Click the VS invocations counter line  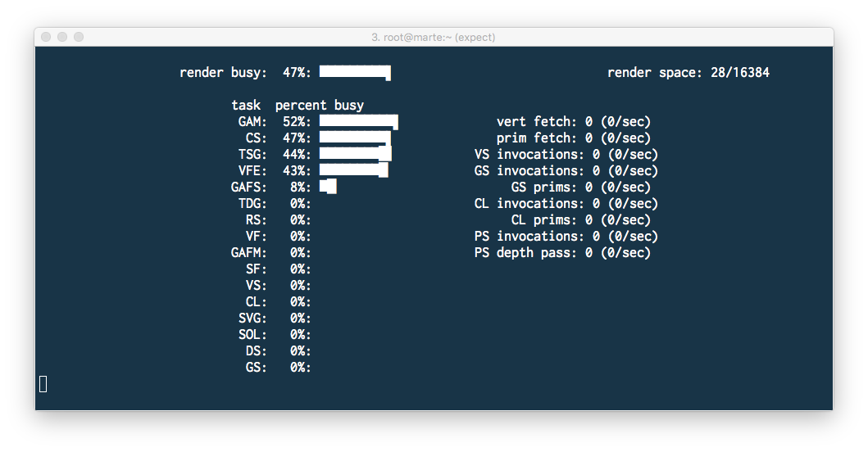click(566, 155)
